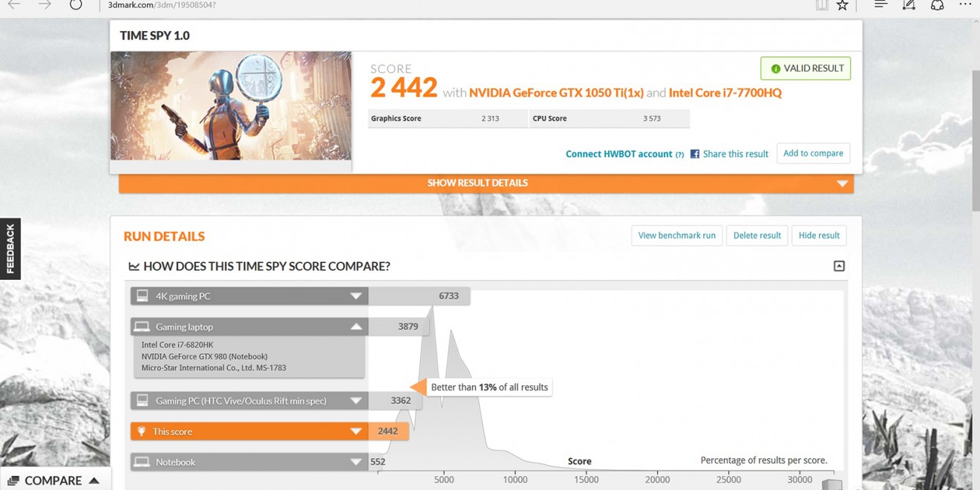The image size is (980, 490).
Task: Expand the Gaming PC (HTC Vive/Oculus Rift) entry
Action: coord(356,401)
